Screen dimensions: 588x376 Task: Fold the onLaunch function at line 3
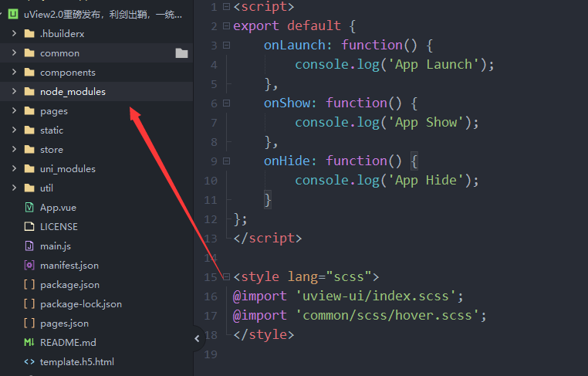point(226,45)
